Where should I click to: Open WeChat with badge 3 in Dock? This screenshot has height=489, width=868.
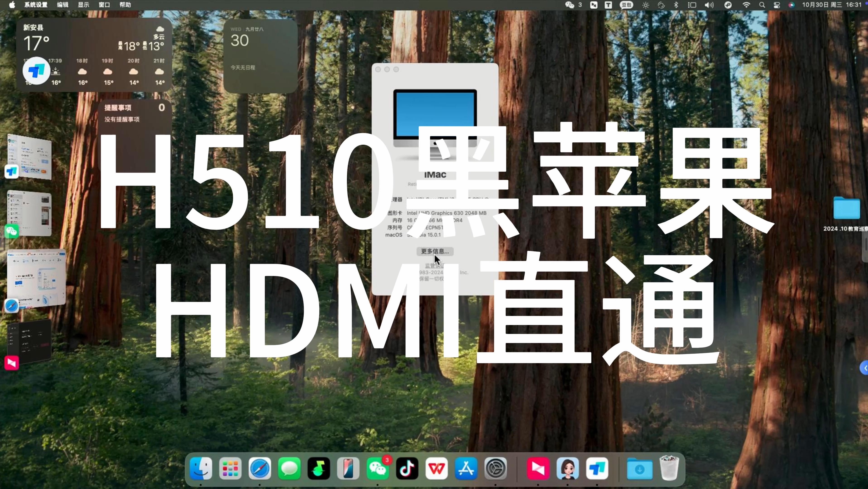[x=378, y=468]
